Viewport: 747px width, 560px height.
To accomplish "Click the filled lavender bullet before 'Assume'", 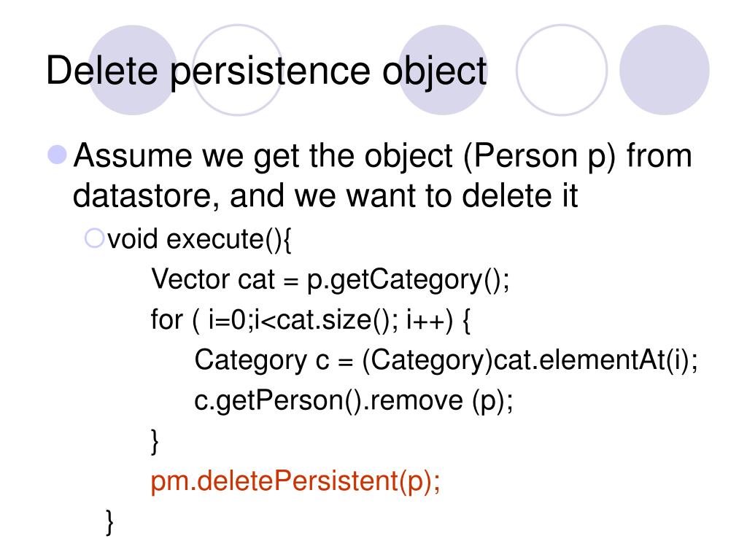I will [x=57, y=155].
